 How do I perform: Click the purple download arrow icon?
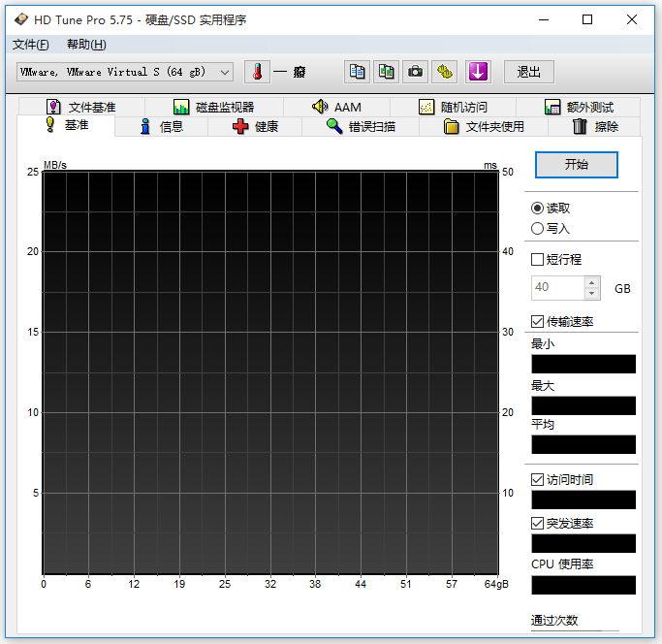point(478,72)
